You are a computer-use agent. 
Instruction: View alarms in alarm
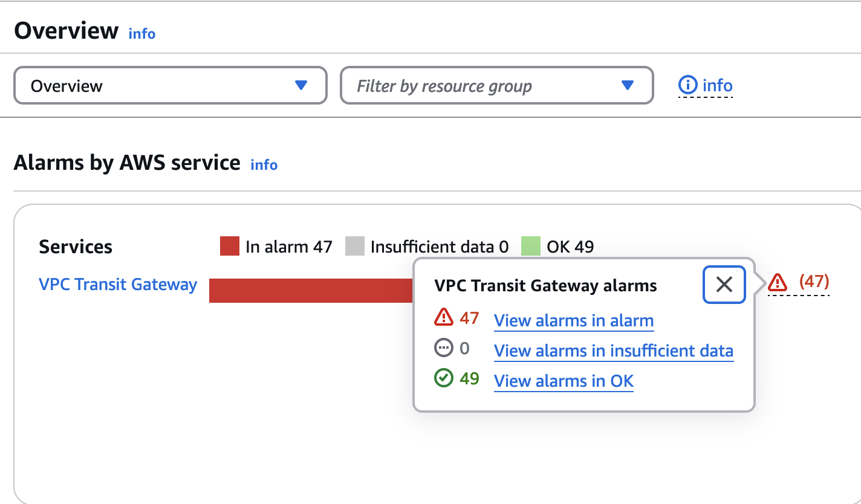pos(574,320)
